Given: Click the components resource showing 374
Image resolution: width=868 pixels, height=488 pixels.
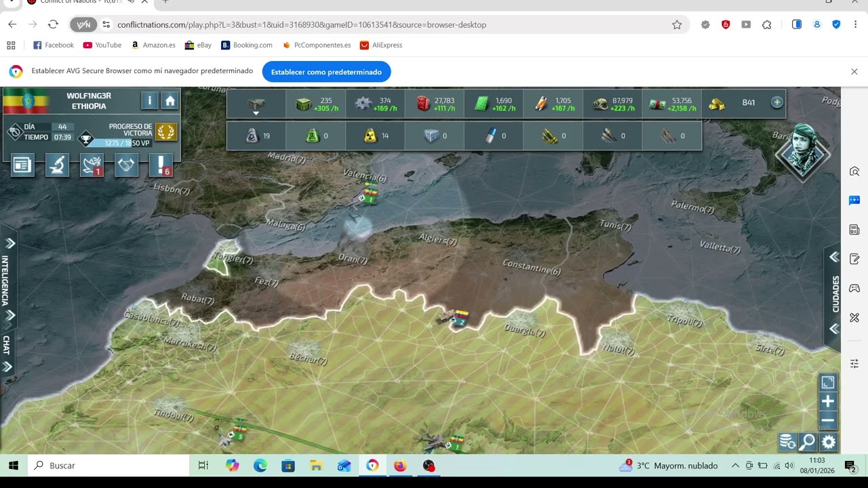Looking at the screenshot, I should 375,104.
